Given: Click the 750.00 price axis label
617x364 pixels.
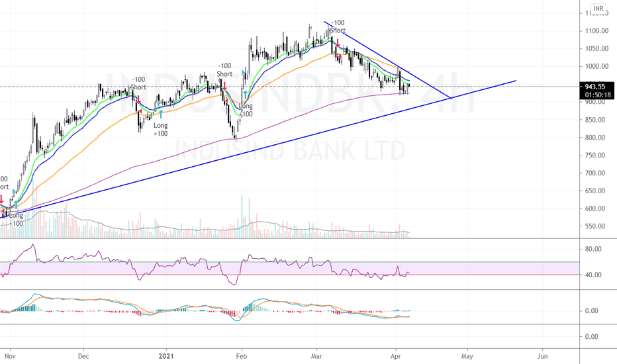Looking at the screenshot, I should coord(596,155).
